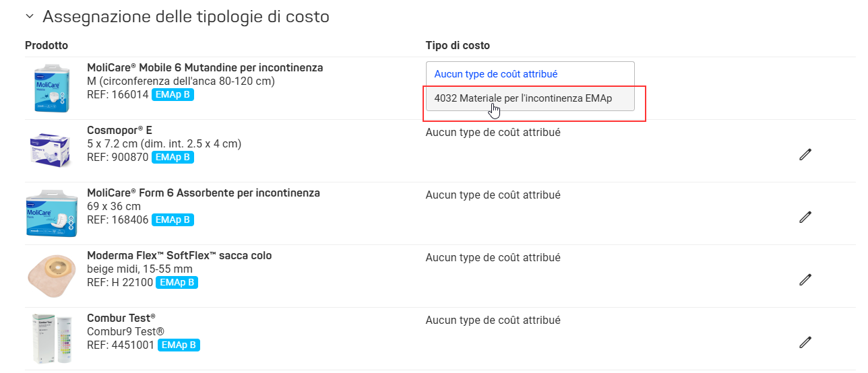Click the Tipo di costo column header
Image resolution: width=868 pixels, height=373 pixels.
point(458,46)
